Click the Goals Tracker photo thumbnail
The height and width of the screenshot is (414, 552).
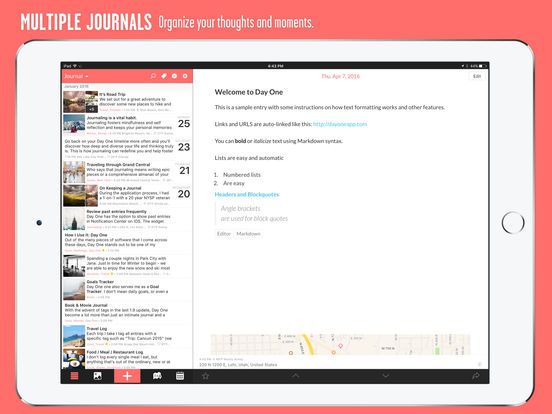click(x=74, y=289)
